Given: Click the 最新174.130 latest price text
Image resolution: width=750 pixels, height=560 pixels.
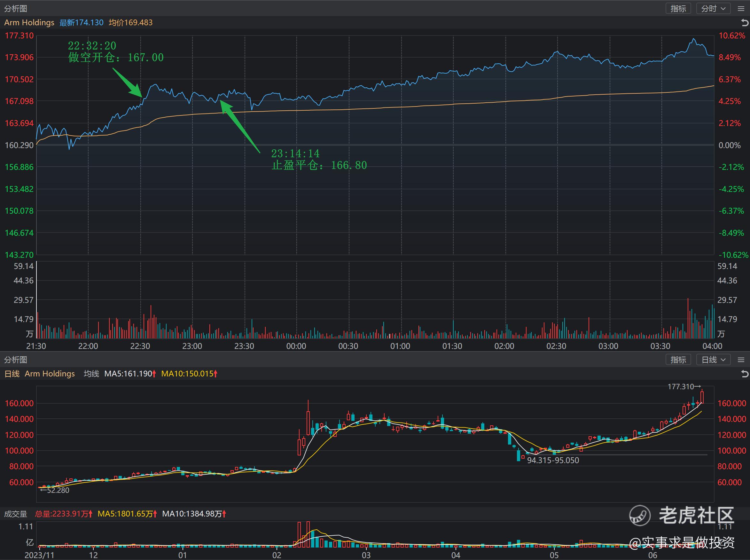Looking at the screenshot, I should coord(81,23).
